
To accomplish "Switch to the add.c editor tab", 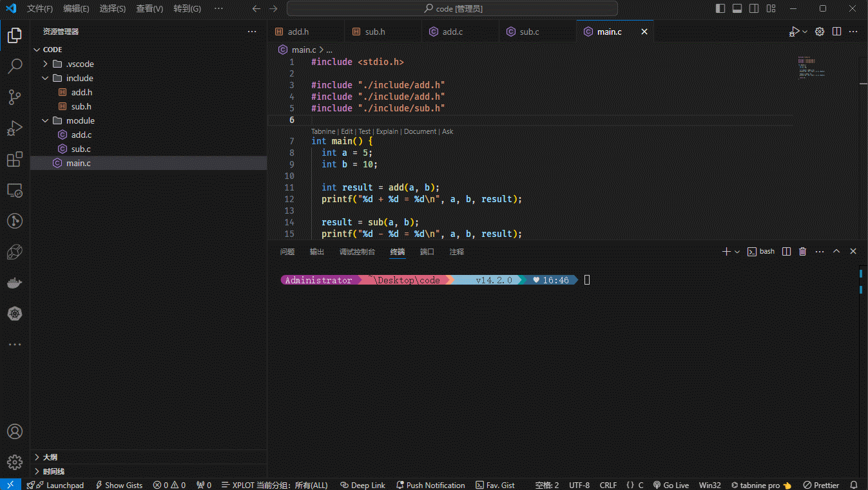I will [x=452, y=32].
